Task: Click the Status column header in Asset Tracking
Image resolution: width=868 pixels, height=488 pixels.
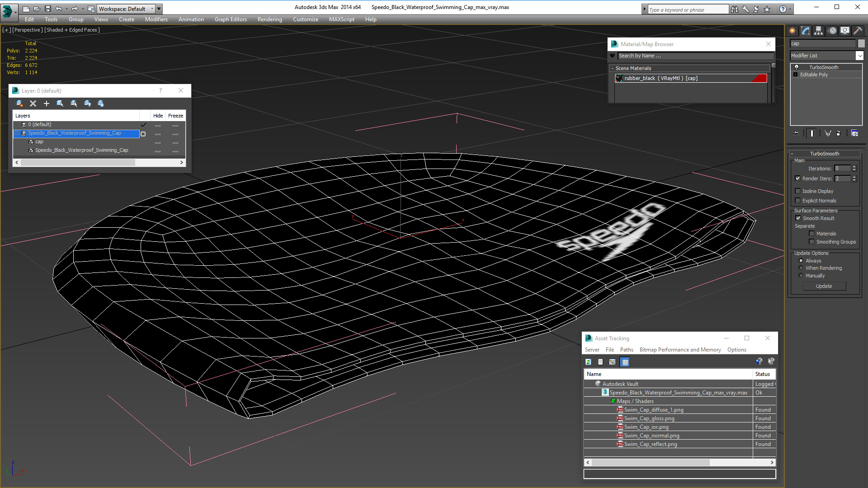Action: pyautogui.click(x=764, y=374)
